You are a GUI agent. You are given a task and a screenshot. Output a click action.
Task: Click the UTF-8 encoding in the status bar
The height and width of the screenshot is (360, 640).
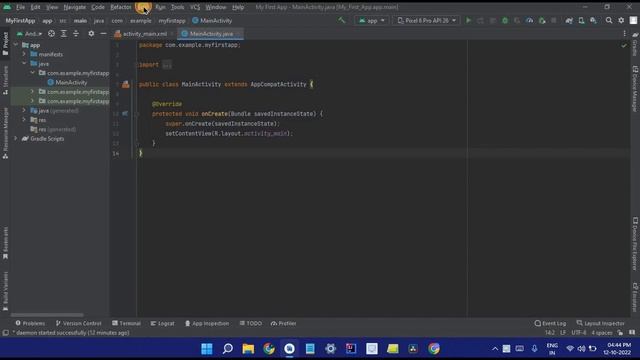tap(578, 333)
